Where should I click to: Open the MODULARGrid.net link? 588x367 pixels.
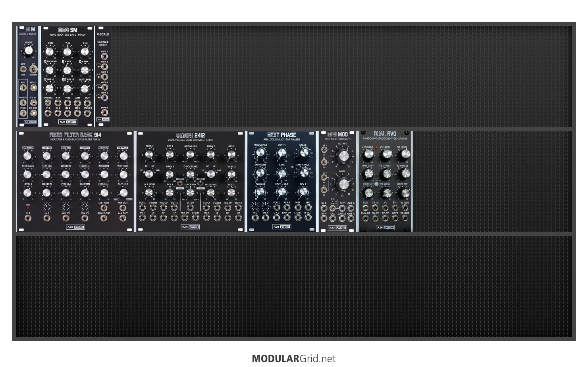294,359
